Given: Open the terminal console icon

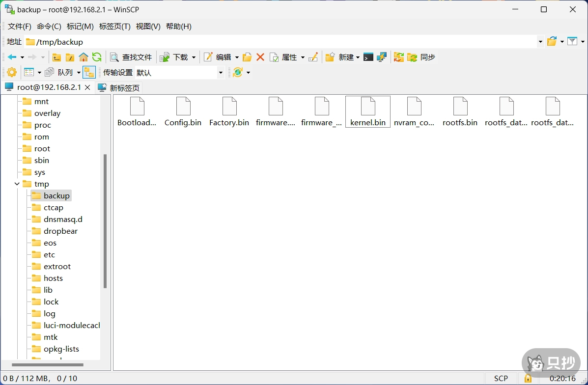Looking at the screenshot, I should click(x=368, y=57).
